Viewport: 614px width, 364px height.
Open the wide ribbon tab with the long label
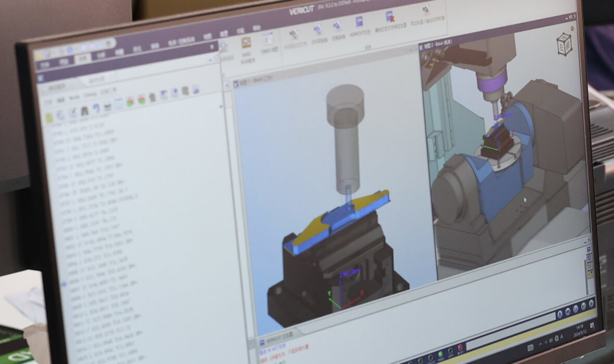182,41
